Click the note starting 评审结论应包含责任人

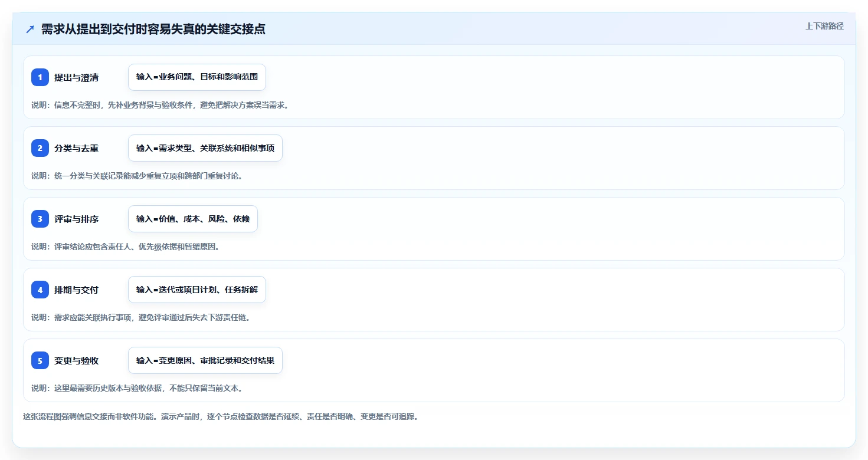pos(126,247)
